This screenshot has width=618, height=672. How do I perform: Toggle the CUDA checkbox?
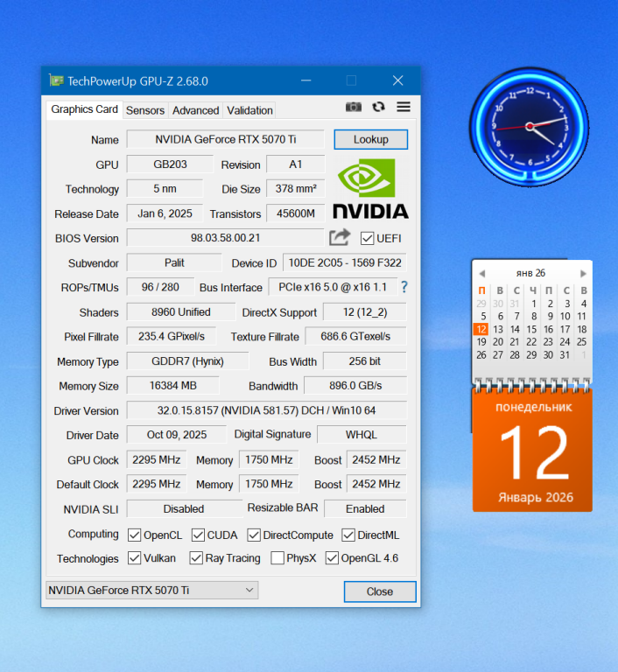tap(198, 535)
